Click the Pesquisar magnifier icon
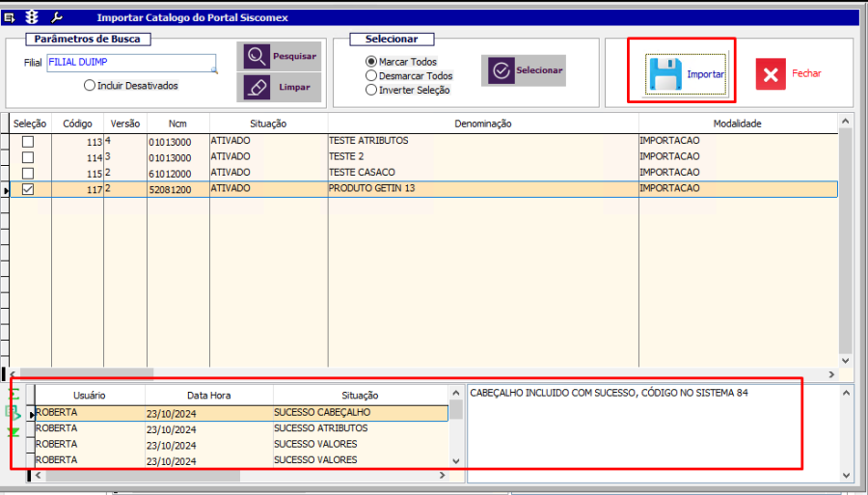868x495 pixels. [x=257, y=56]
